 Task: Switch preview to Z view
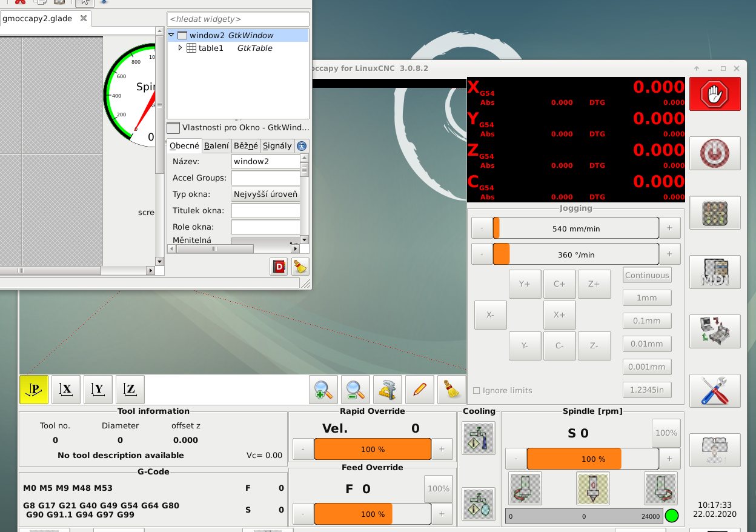pos(130,390)
